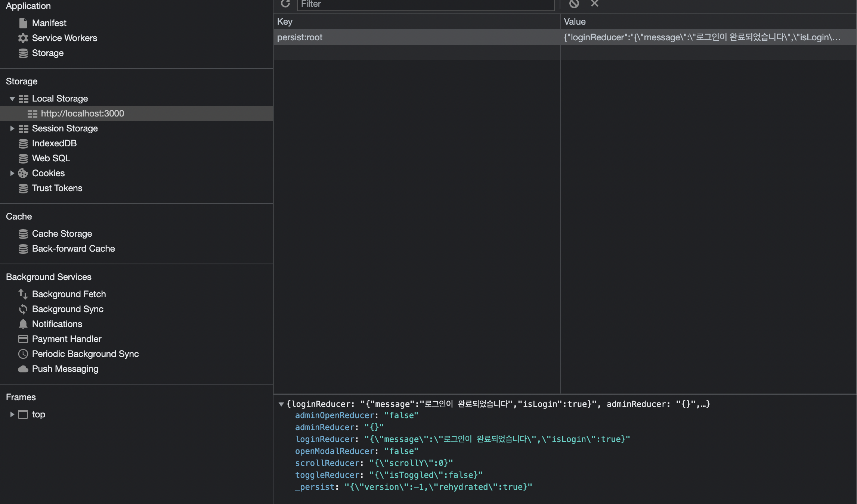
Task: Expand the Session Storage tree
Action: click(12, 128)
